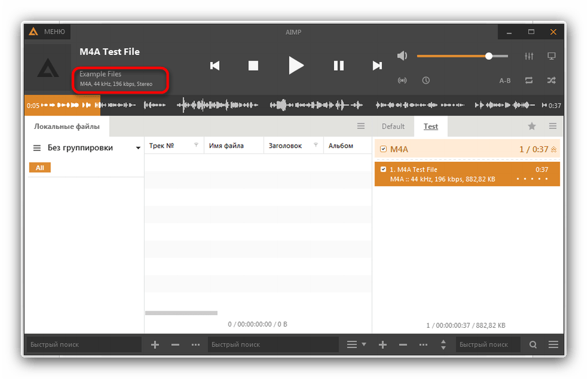Open the equalizer settings icon
Image resolution: width=588 pixels, height=379 pixels.
tap(529, 56)
